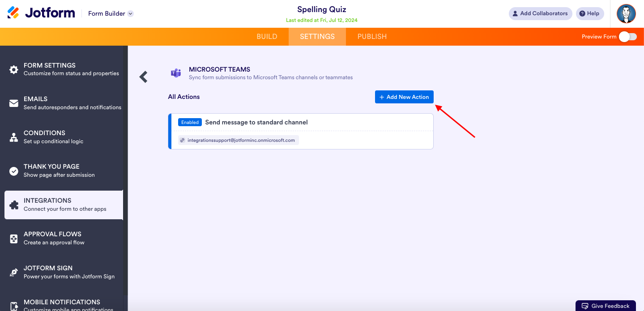Open Add Collaborators

[541, 13]
